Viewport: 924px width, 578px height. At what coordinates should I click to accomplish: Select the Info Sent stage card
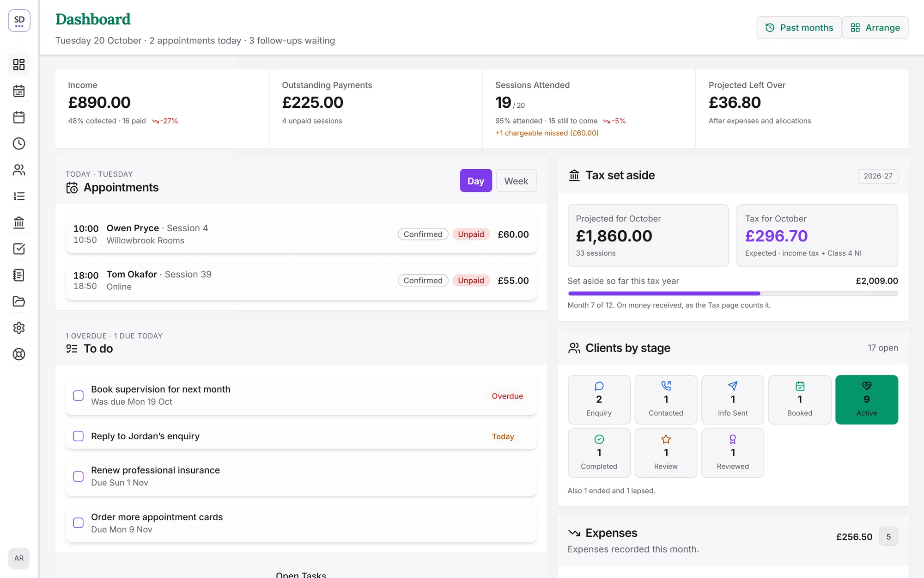click(733, 400)
